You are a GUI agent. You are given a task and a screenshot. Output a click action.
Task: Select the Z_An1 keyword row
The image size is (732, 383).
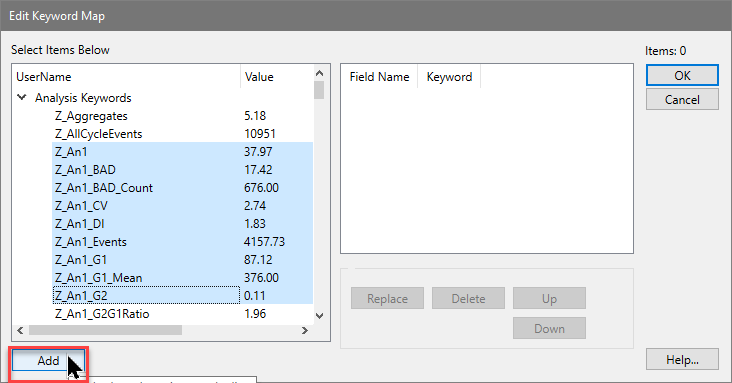tap(182, 152)
